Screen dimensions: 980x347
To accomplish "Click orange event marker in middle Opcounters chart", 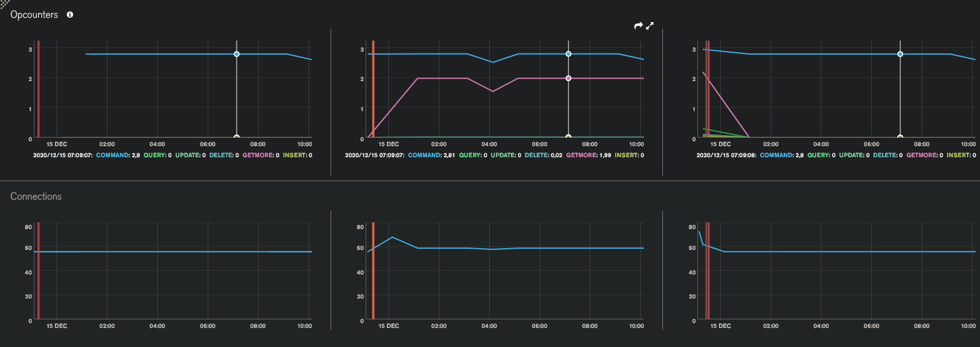I will (373, 89).
